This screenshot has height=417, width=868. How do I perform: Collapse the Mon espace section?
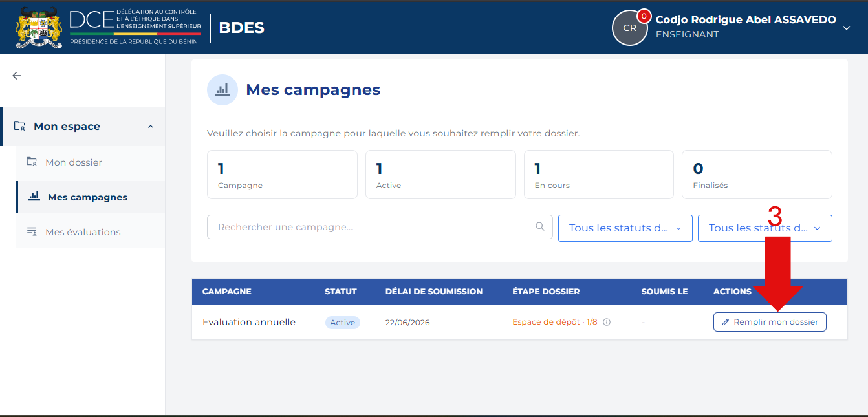tap(151, 127)
